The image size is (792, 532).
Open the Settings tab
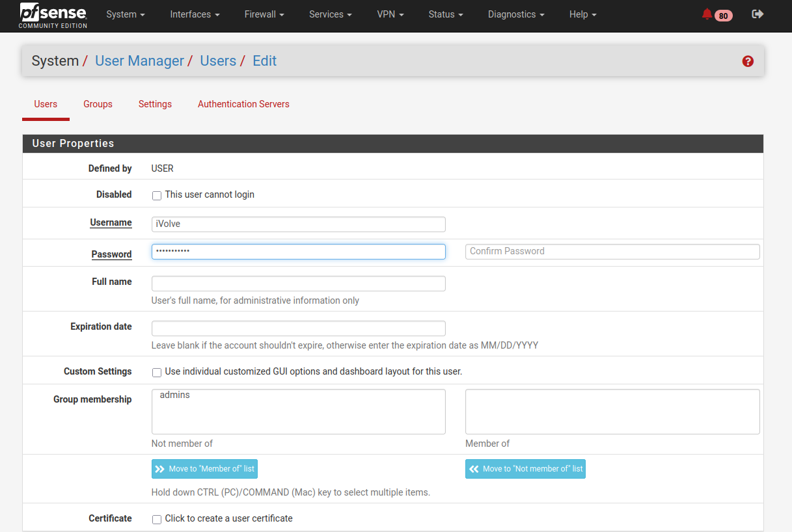tap(155, 104)
